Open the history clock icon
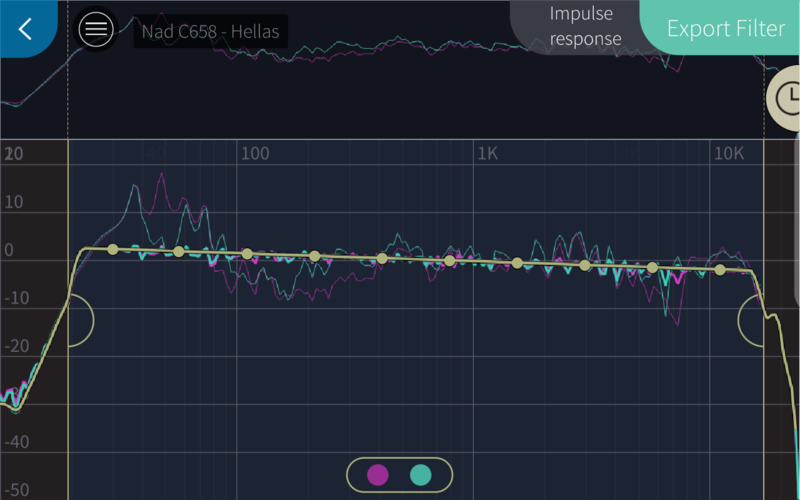 (788, 97)
